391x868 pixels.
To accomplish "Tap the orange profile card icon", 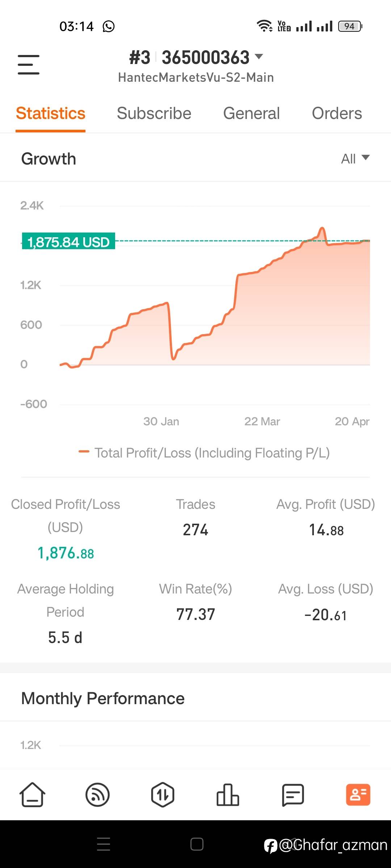I will (358, 795).
